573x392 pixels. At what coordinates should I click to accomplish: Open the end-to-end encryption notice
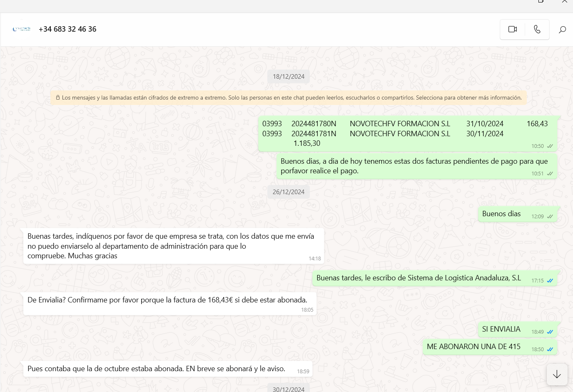pos(289,97)
